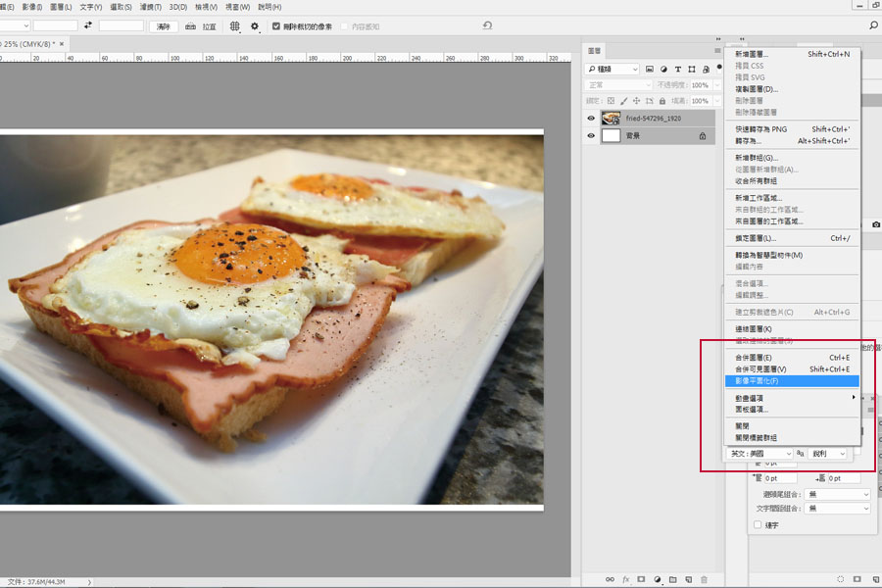Image resolution: width=882 pixels, height=588 pixels.
Task: Open the layer kind filter dropdown 種類
Action: click(x=612, y=69)
